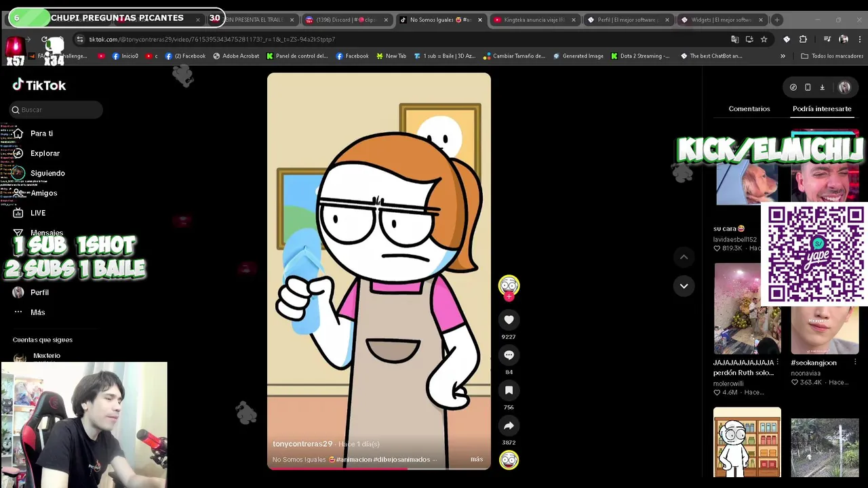Open Explorar section
Screen dimensions: 868x488
(45, 153)
